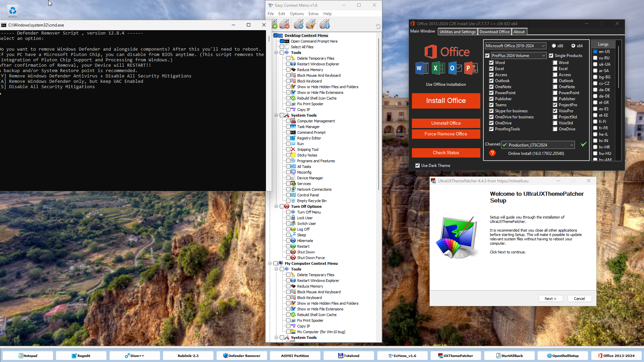The height and width of the screenshot is (362, 644).
Task: Click Next in UltraUXThemePatcher setup
Action: (550, 299)
